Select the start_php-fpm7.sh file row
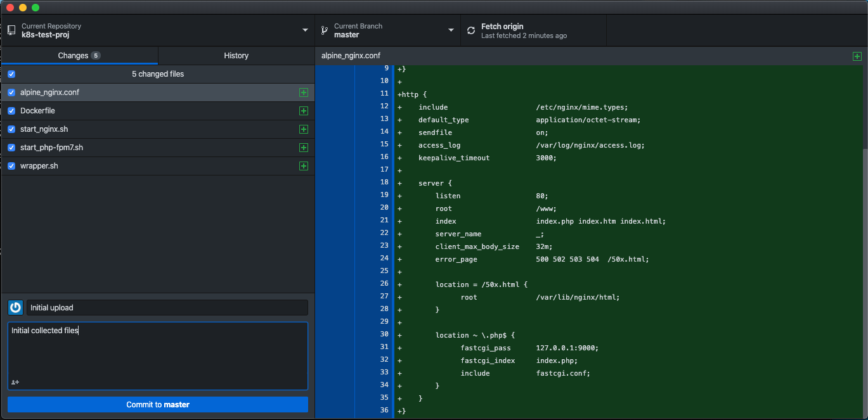868x420 pixels. [x=158, y=148]
